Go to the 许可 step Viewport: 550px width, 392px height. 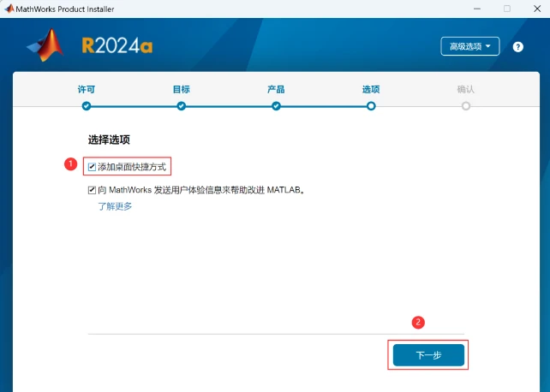click(x=87, y=89)
